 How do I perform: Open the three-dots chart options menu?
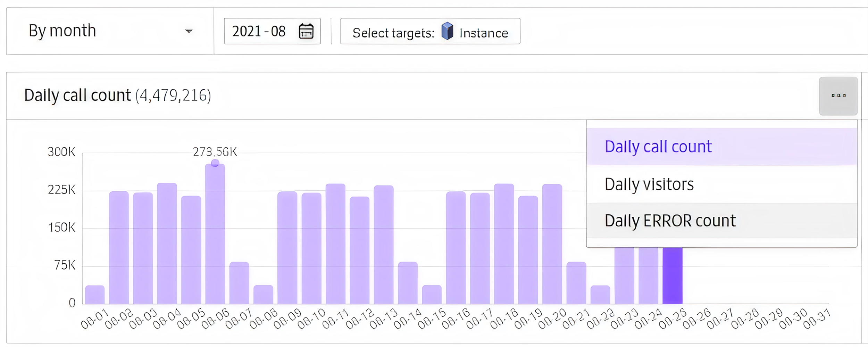click(x=838, y=96)
